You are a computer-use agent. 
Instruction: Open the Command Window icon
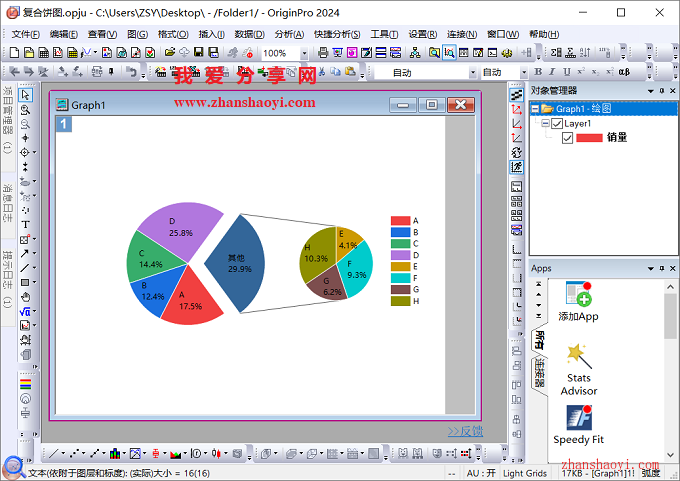click(x=492, y=53)
